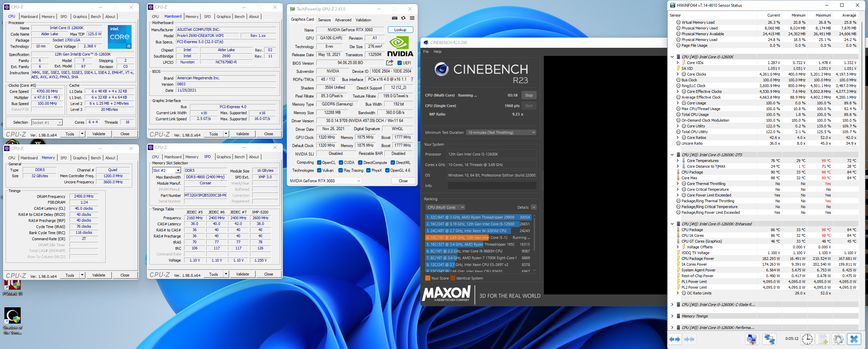Open the Cinebench File menu

(x=426, y=52)
